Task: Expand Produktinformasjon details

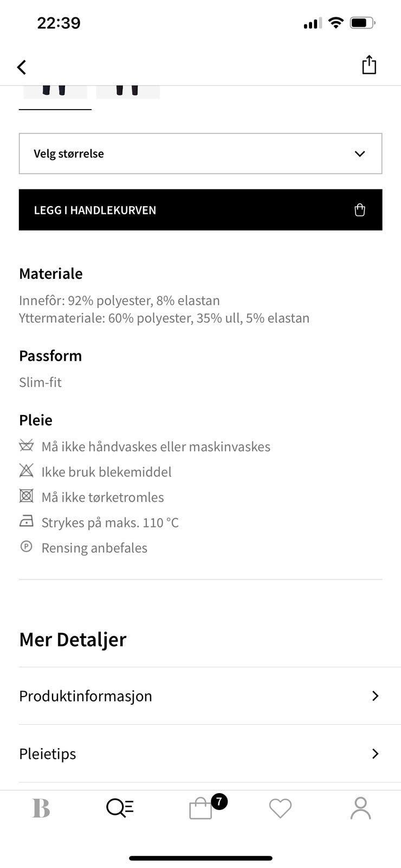Action: click(x=200, y=696)
